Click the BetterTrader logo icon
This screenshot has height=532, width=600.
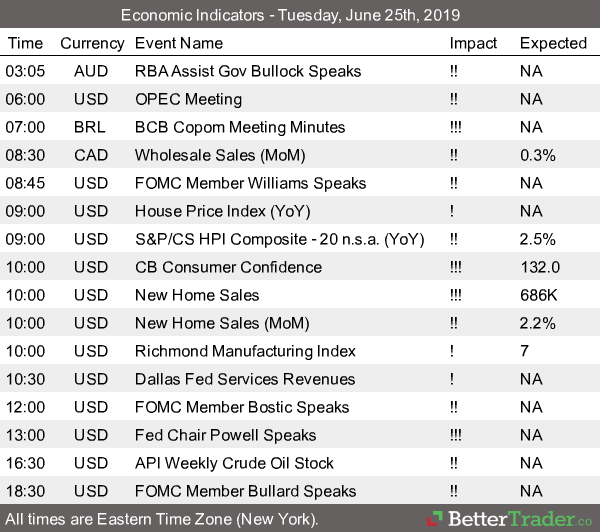pyautogui.click(x=435, y=520)
